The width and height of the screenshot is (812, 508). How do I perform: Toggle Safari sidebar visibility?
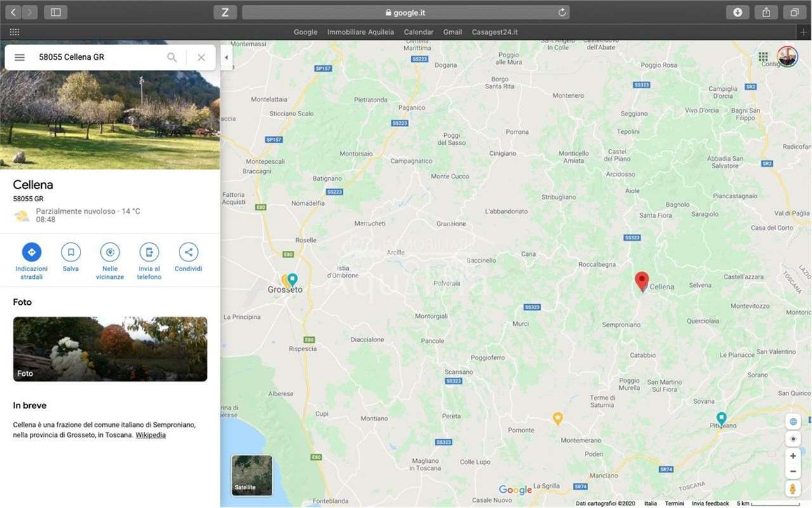56,12
